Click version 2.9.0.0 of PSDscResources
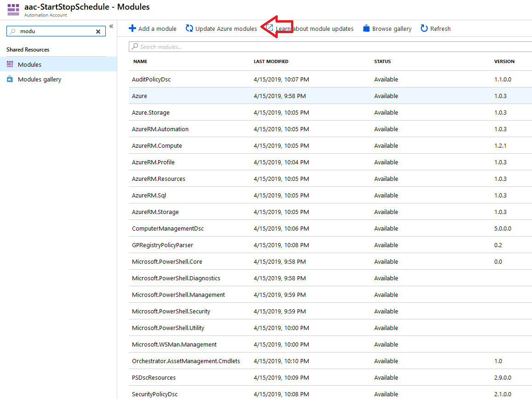Screen dimensions: 532x399 tap(503, 378)
